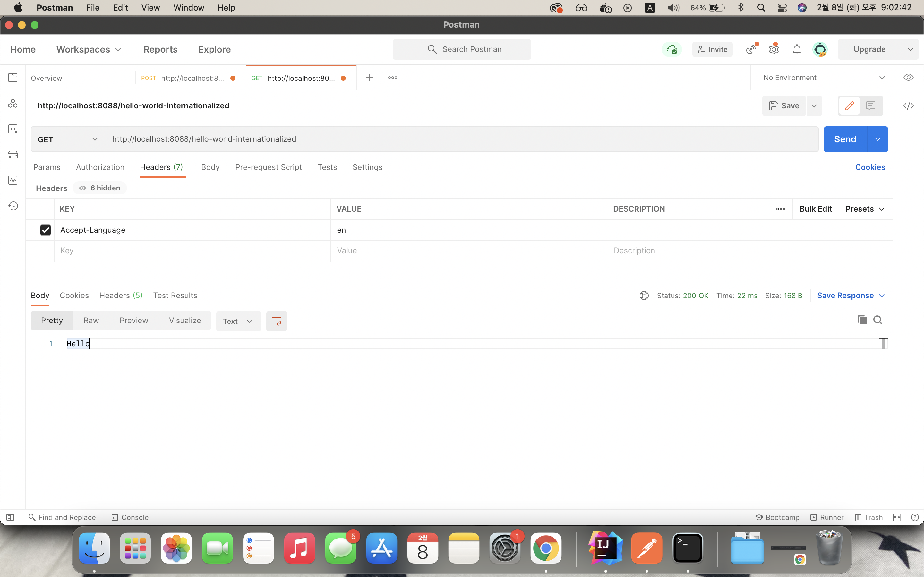The width and height of the screenshot is (924, 577).
Task: Click the code snippet icon
Action: coord(908,106)
